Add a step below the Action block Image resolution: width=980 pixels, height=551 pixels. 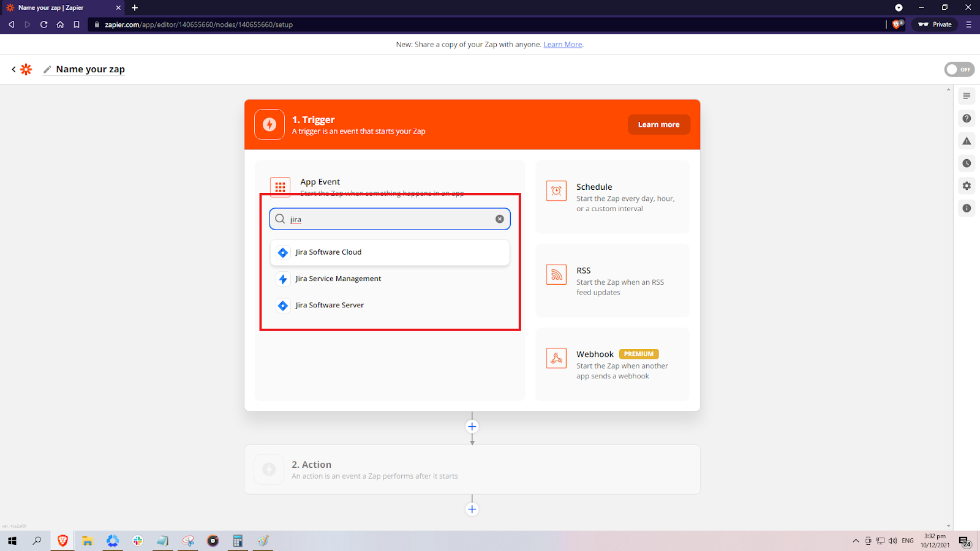click(x=472, y=509)
